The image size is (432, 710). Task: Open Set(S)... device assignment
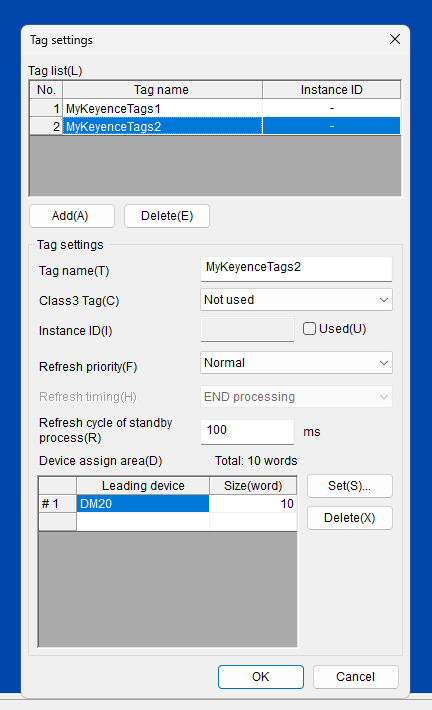350,486
